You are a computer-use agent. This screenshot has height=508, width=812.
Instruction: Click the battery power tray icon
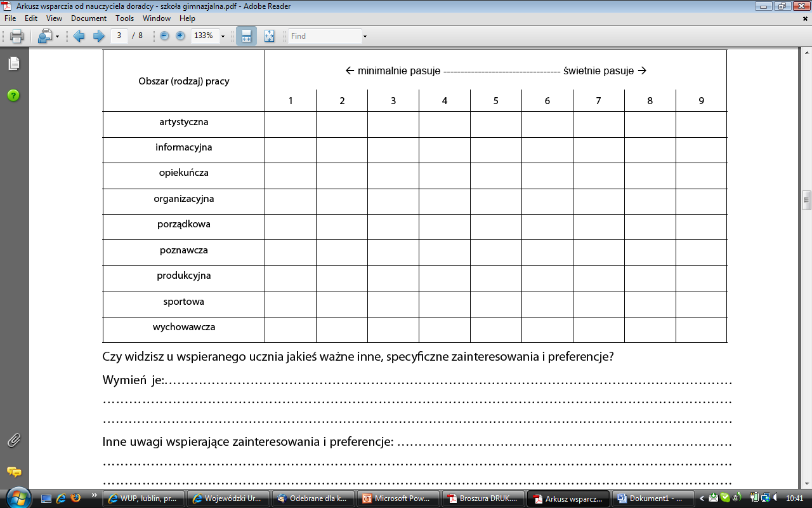pos(753,498)
